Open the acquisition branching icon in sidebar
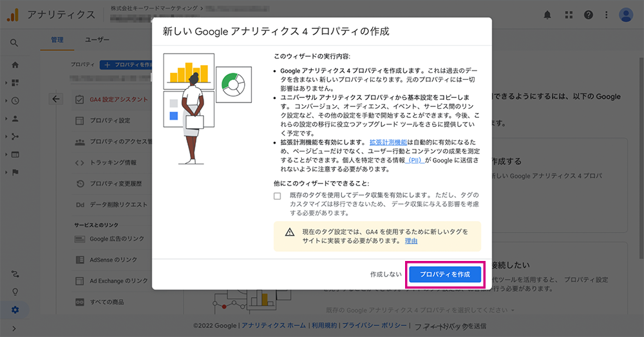The width and height of the screenshot is (644, 337). (15, 137)
